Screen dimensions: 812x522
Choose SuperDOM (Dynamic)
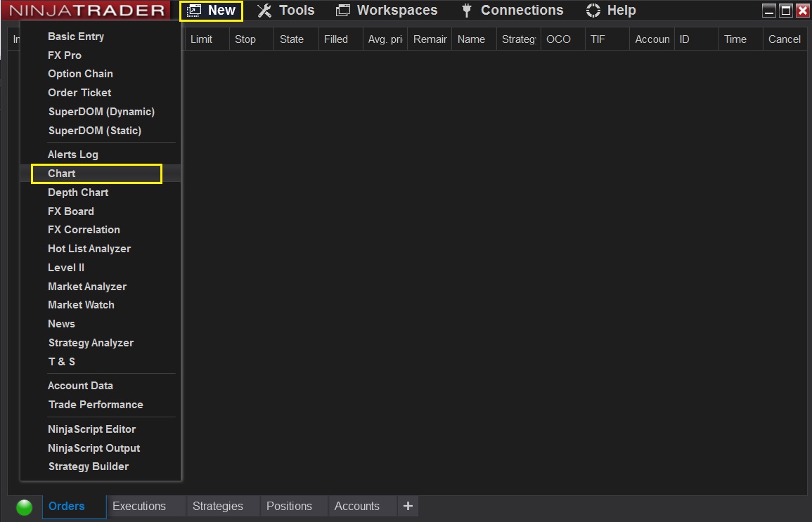(x=101, y=112)
